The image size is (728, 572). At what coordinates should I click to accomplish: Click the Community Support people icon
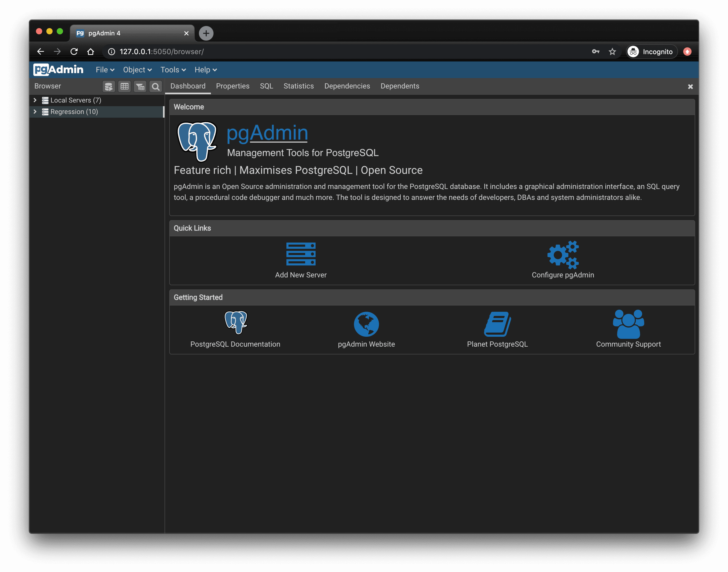[x=628, y=323]
